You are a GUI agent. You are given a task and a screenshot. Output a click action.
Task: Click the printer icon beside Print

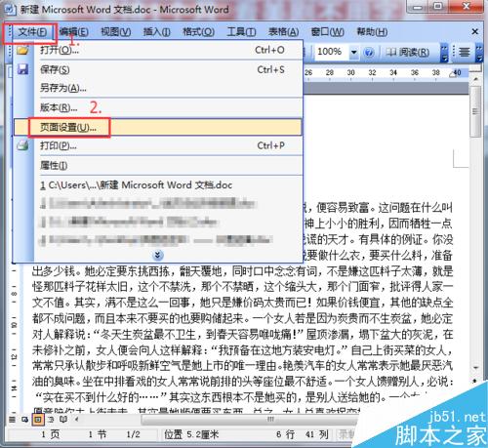tap(22, 145)
